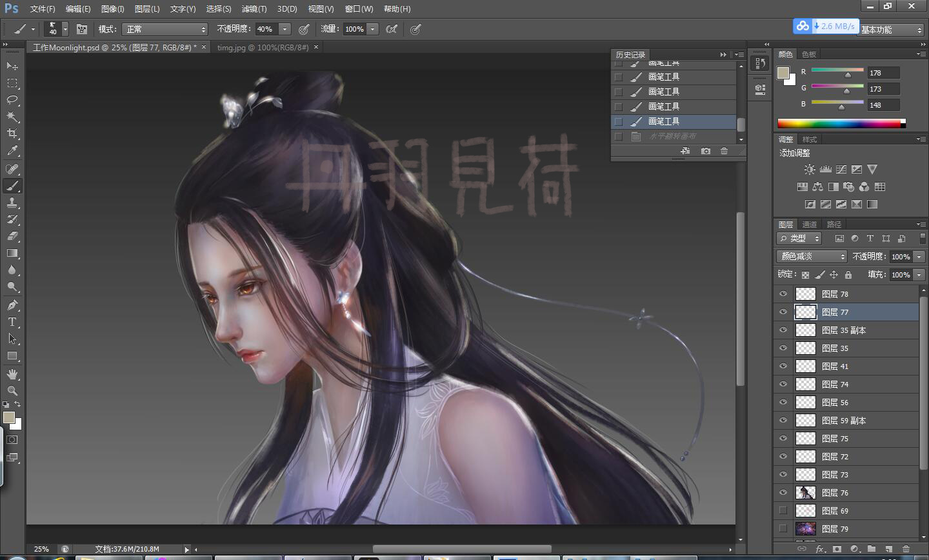This screenshot has height=560, width=929.
Task: Click the G value input field 173
Action: click(883, 89)
